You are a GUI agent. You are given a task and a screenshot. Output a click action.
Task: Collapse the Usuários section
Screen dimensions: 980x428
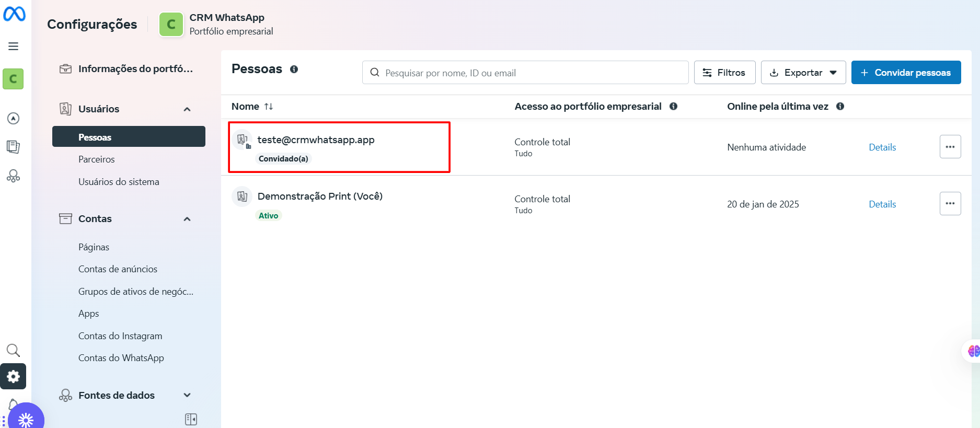coord(187,109)
